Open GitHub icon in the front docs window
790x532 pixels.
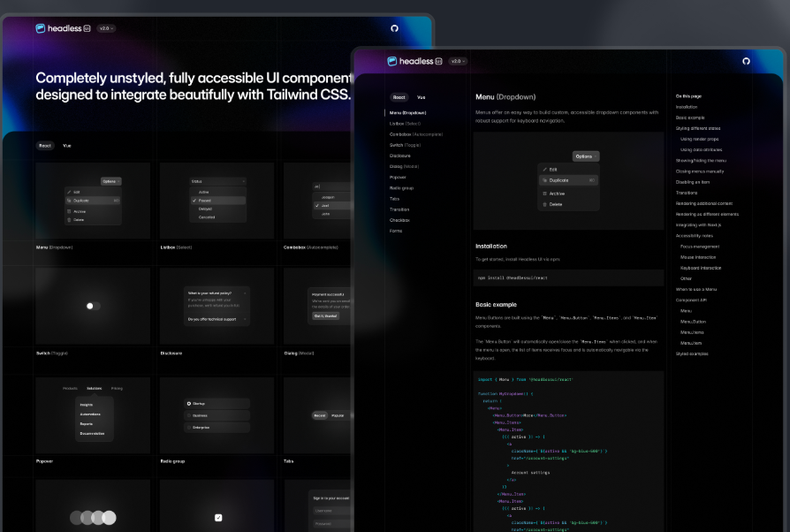pyautogui.click(x=746, y=61)
